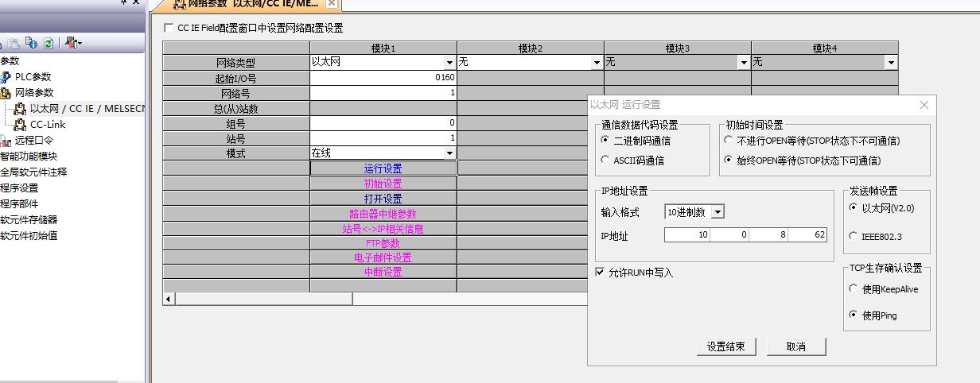
Task: Expand the 模式 在线 dropdown
Action: pyautogui.click(x=449, y=153)
